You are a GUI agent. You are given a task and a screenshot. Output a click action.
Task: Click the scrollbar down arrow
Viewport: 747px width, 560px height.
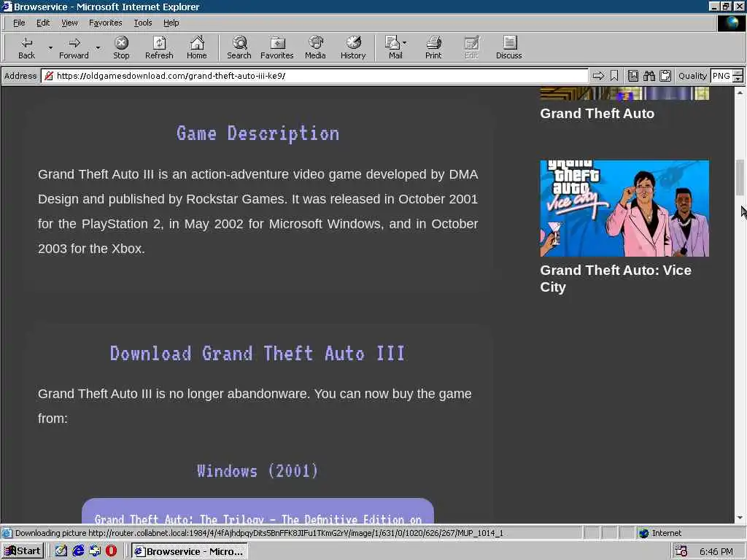740,518
